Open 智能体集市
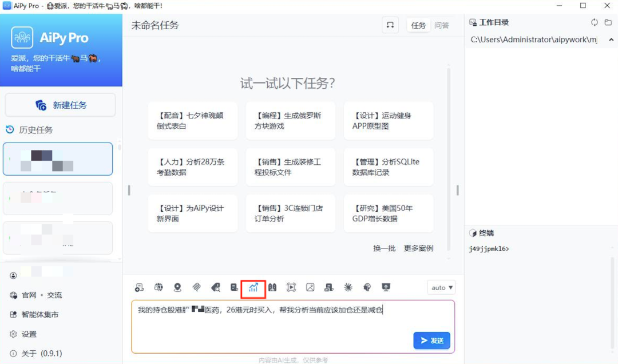Screen dimensions: 618x364 (40, 314)
